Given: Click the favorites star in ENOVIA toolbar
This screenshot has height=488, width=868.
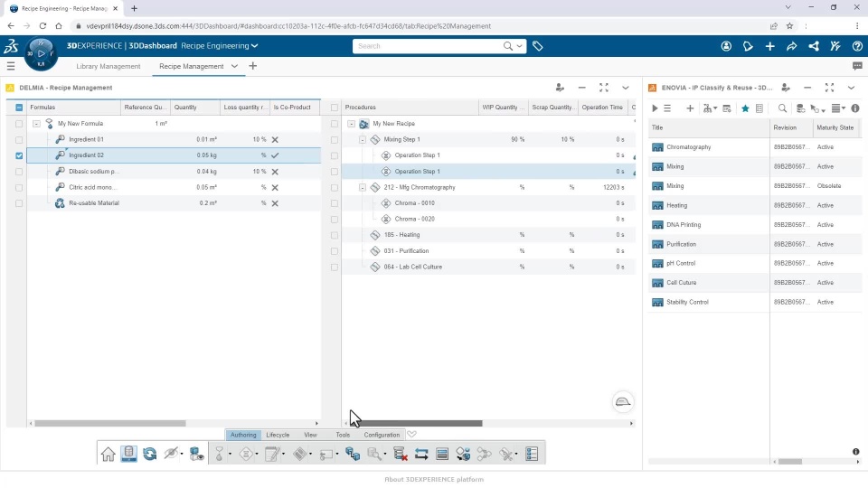Looking at the screenshot, I should tap(745, 108).
